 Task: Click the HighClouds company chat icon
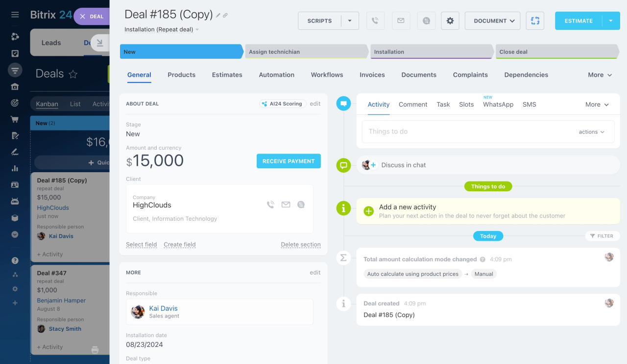(301, 205)
